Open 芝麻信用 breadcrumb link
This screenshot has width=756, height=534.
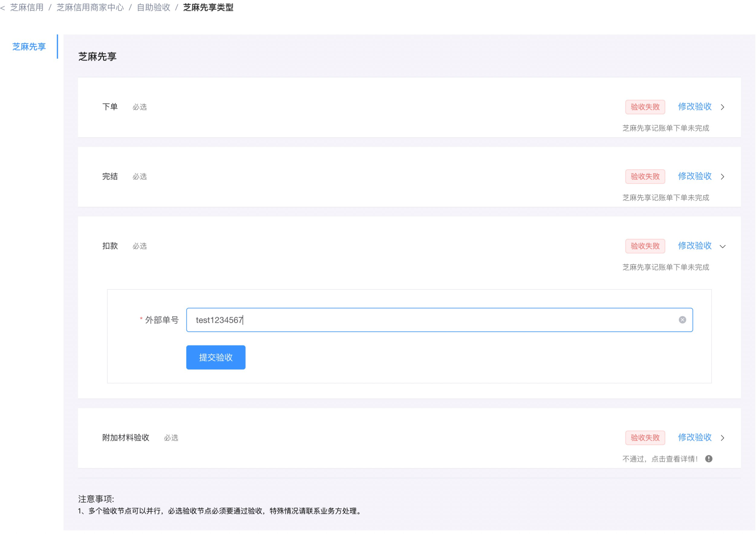[27, 8]
